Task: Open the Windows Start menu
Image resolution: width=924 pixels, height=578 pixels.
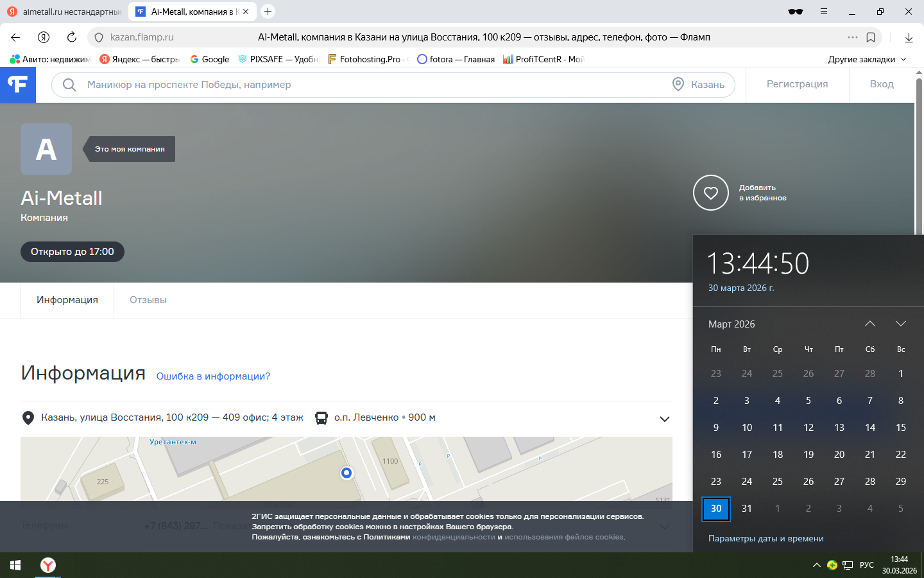Action: 15,565
